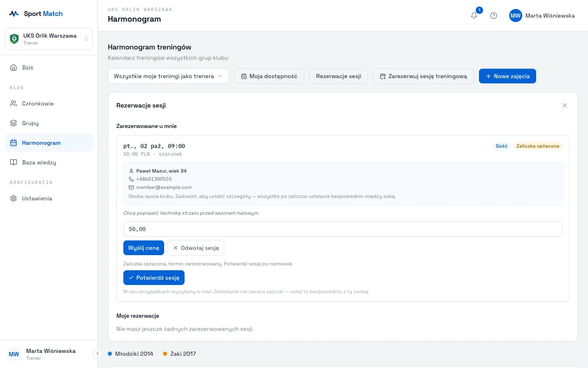Click the Potwierdź sesję button
Viewport: 588px width, 368px height.
154,278
